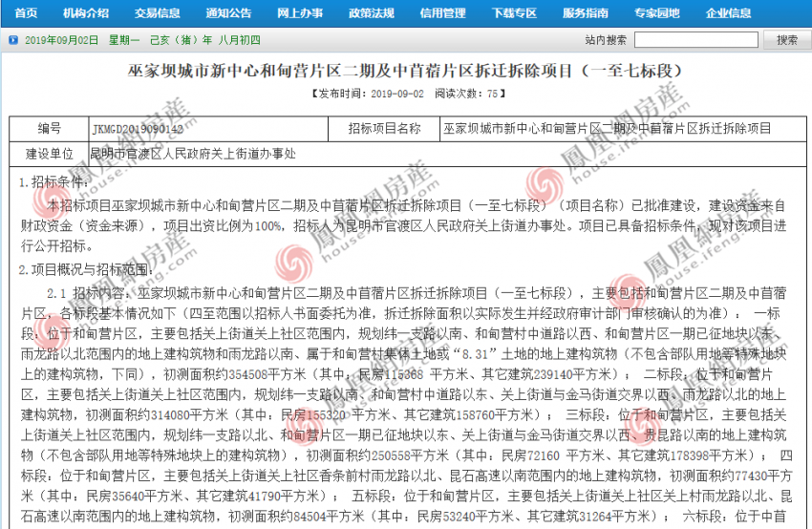Open the 政策法规 menu item
Image resolution: width=812 pixels, height=529 pixels.
[x=372, y=13]
